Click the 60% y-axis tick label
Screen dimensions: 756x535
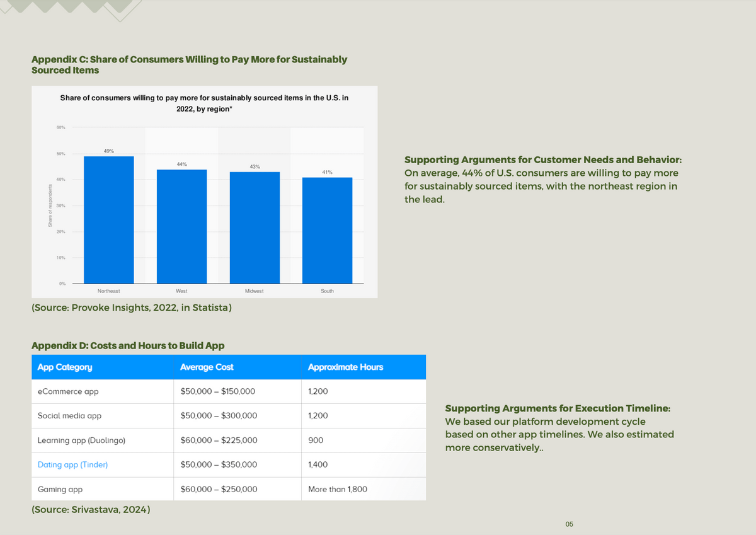coord(60,128)
